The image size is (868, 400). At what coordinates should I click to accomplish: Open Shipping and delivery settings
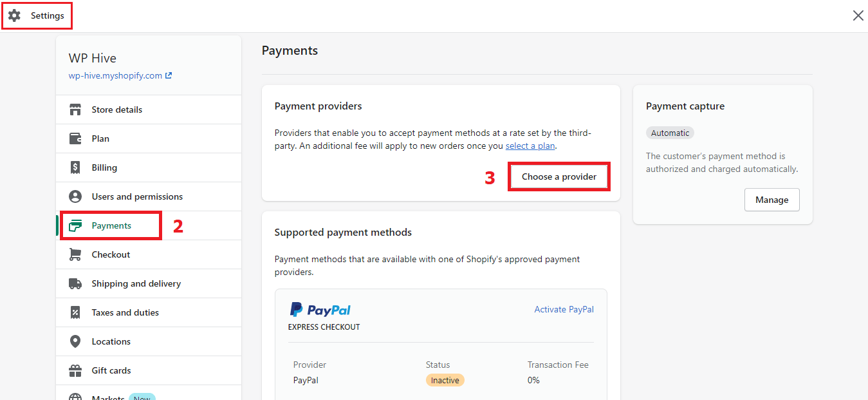pos(136,283)
